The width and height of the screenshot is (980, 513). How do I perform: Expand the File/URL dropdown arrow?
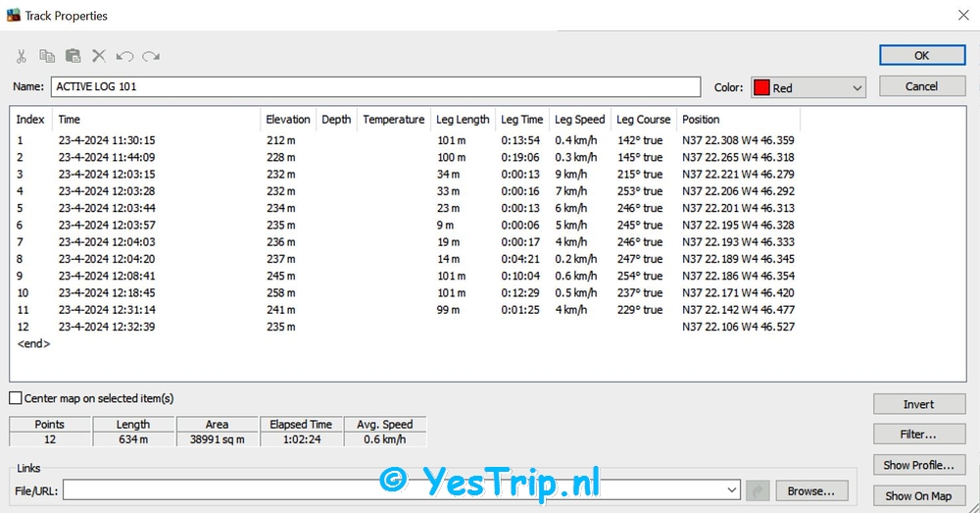(732, 490)
